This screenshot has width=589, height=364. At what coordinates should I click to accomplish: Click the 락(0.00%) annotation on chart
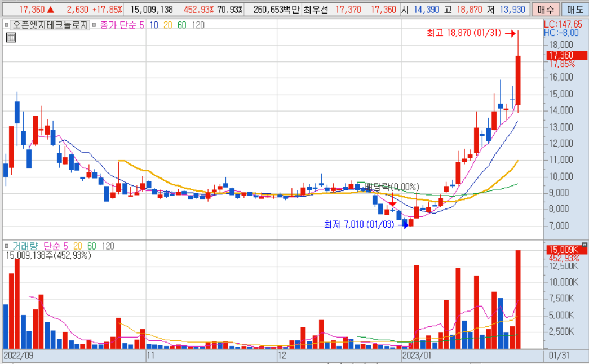[x=393, y=187]
